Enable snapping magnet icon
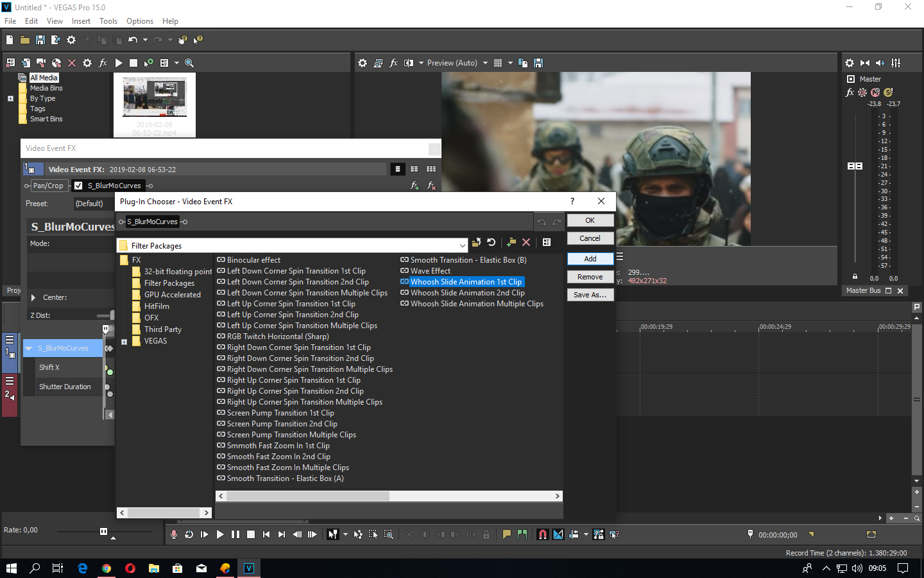This screenshot has height=578, width=924. pos(543,534)
